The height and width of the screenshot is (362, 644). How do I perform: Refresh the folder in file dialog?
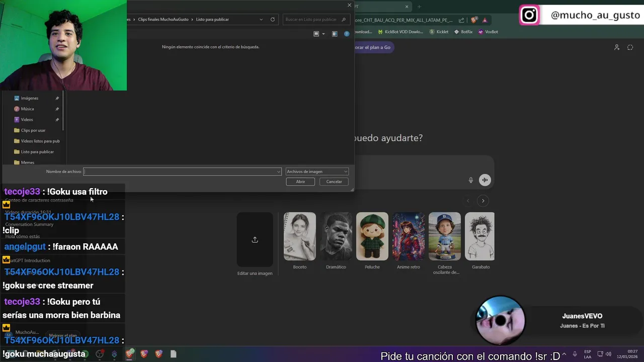pyautogui.click(x=273, y=20)
